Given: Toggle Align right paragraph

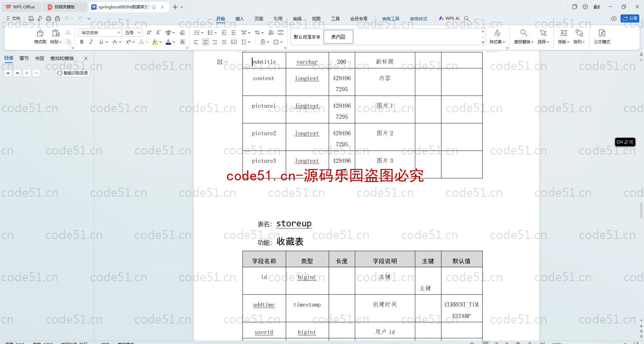Looking at the screenshot, I should tap(215, 42).
